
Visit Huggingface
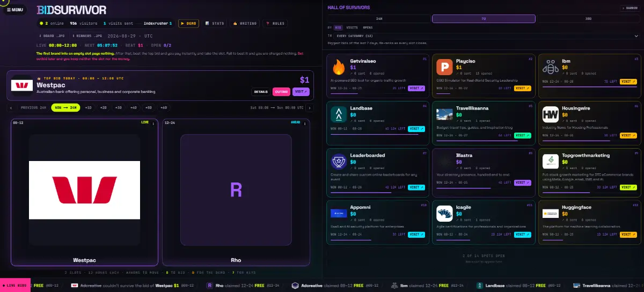pyautogui.click(x=628, y=235)
